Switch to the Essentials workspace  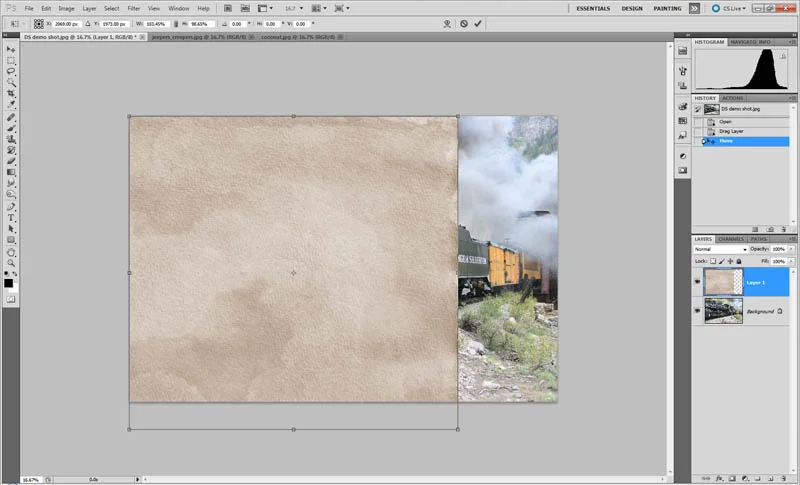[x=593, y=9]
